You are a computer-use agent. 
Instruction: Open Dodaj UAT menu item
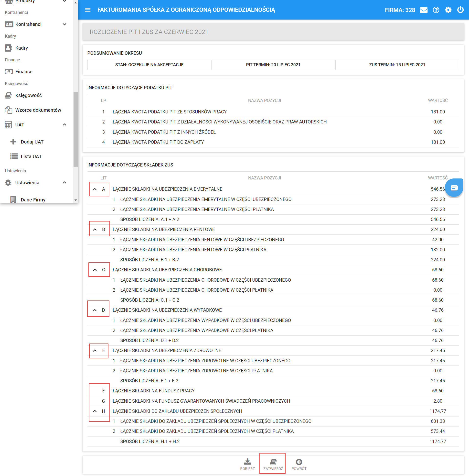[32, 142]
